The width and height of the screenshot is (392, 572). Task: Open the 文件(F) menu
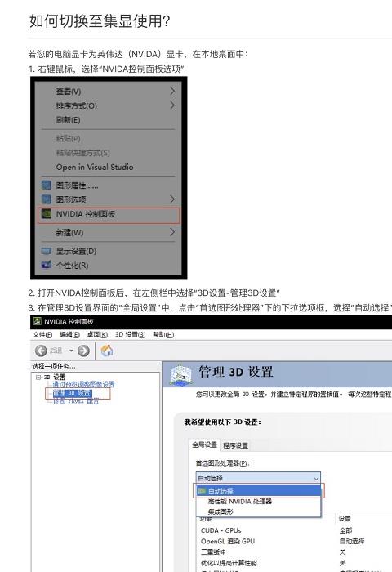(42, 334)
